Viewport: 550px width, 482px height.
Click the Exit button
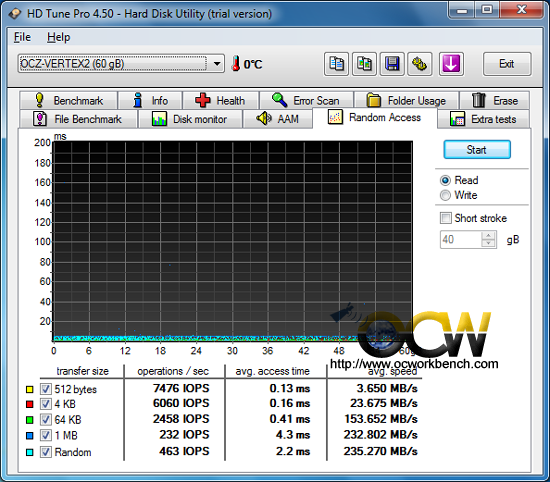(507, 64)
